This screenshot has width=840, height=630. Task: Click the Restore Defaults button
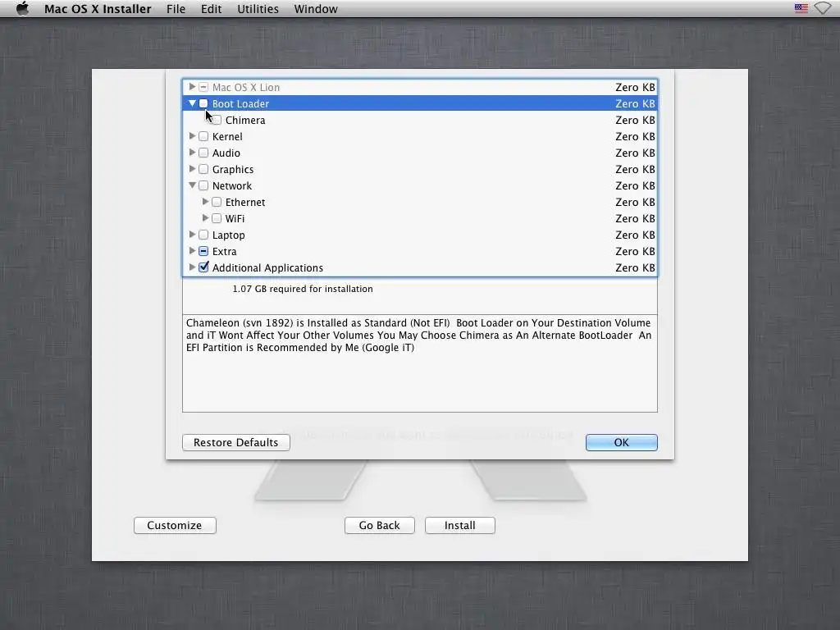click(235, 442)
